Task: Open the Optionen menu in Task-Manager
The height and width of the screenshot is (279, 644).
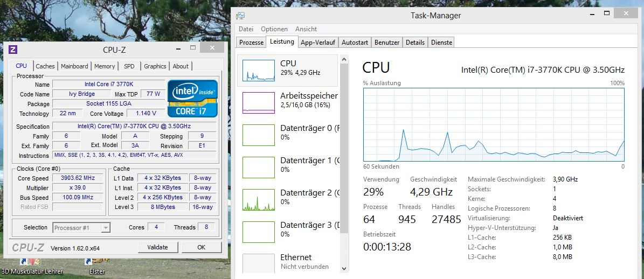Action: (274, 29)
